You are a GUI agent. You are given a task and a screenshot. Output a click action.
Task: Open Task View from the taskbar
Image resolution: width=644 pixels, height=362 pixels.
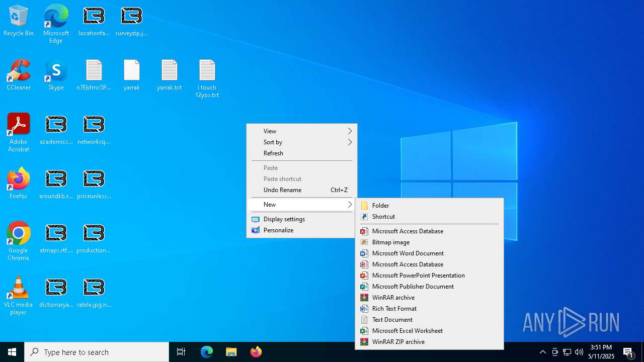pyautogui.click(x=181, y=352)
